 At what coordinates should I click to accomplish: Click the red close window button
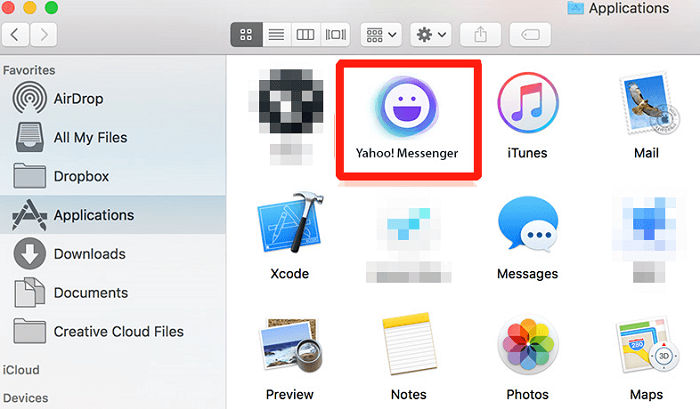pos(8,7)
